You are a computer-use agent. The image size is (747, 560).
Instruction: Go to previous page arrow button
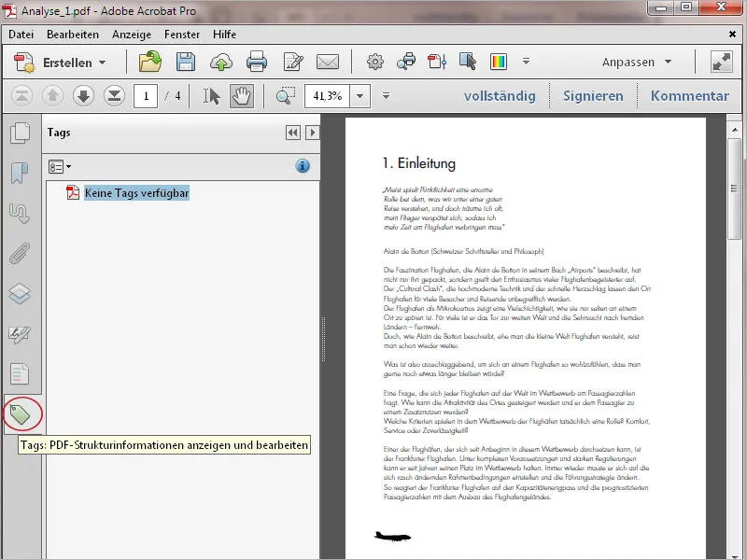(52, 96)
